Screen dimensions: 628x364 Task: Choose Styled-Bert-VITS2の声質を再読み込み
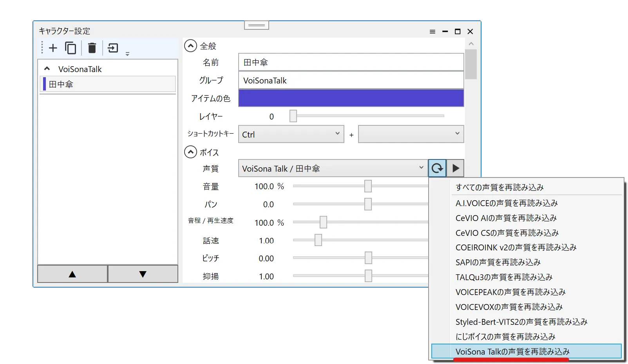(x=526, y=322)
